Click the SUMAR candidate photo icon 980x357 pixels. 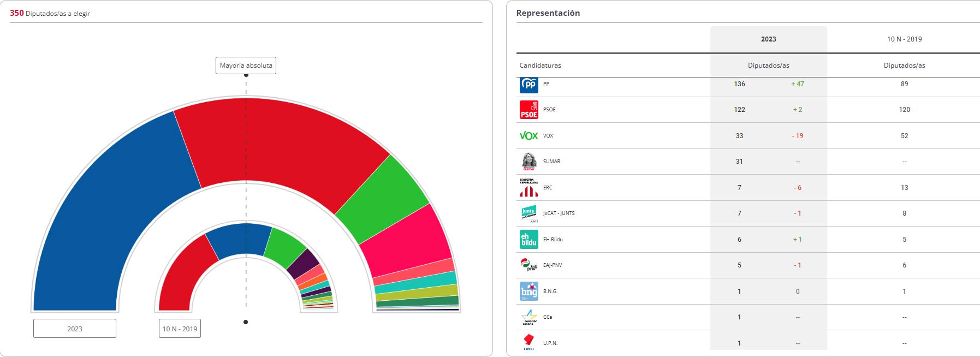click(x=528, y=162)
